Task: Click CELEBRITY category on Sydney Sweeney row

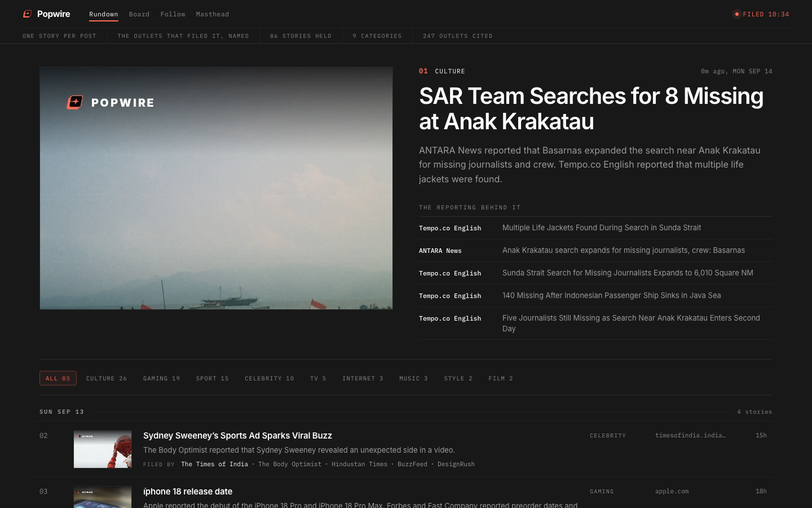Action: click(x=608, y=435)
